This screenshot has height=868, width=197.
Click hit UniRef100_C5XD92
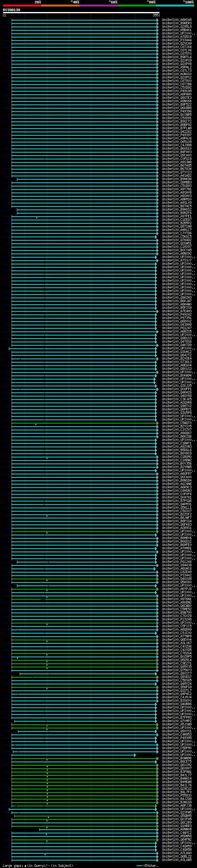coord(177,88)
